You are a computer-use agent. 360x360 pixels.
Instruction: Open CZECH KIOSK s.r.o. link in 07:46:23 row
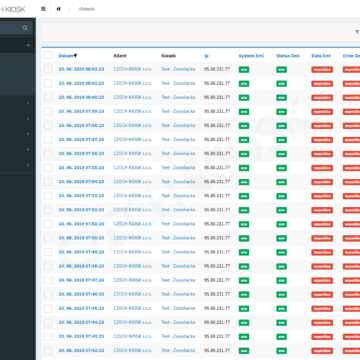point(133,294)
